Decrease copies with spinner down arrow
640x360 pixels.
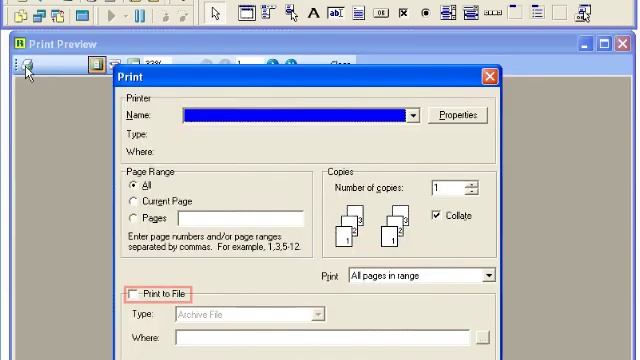coord(471,191)
